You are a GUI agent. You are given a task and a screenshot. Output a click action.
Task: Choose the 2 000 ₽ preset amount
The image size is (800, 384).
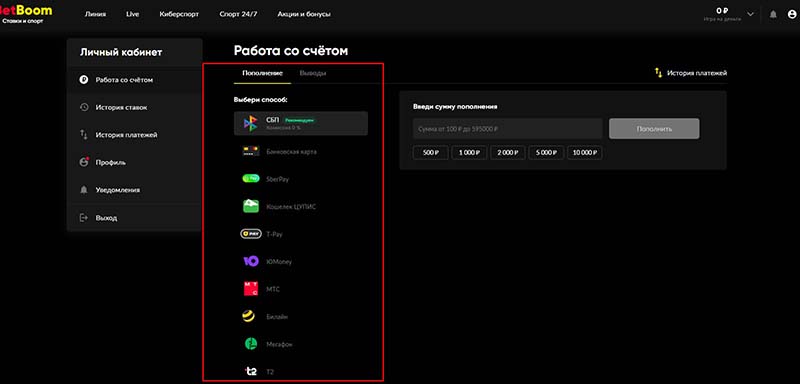pos(508,153)
